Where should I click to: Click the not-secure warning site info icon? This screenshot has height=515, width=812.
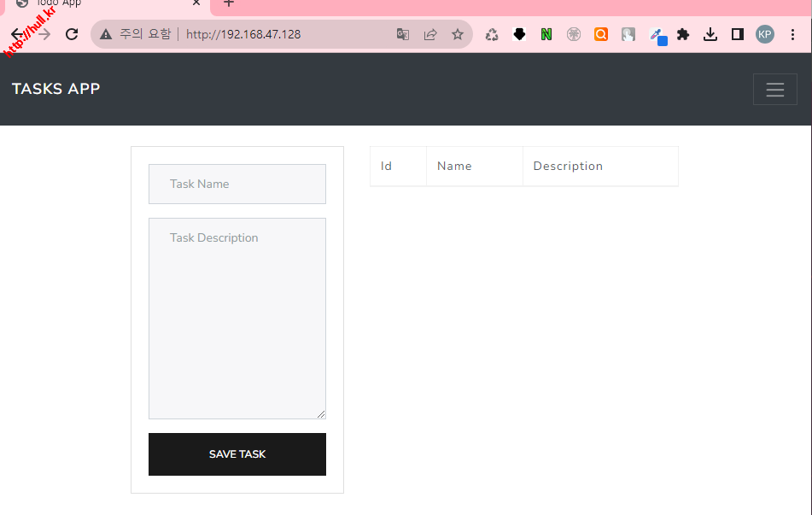click(106, 34)
